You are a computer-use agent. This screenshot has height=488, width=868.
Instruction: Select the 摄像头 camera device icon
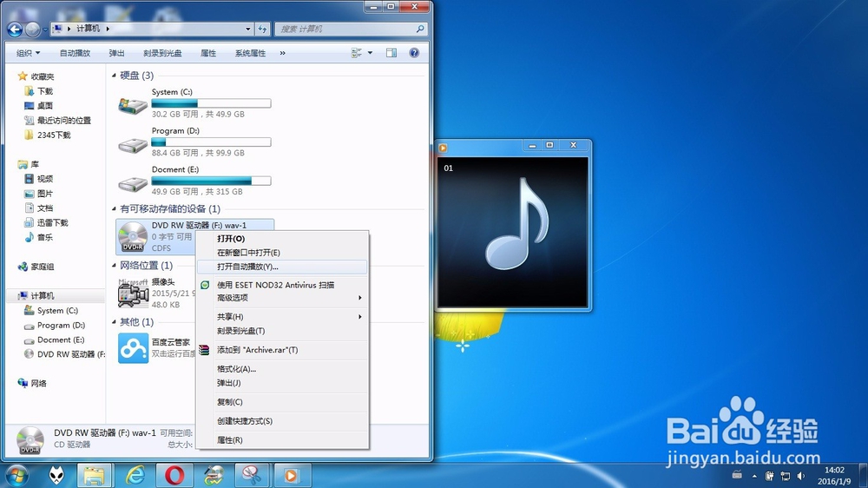point(133,293)
